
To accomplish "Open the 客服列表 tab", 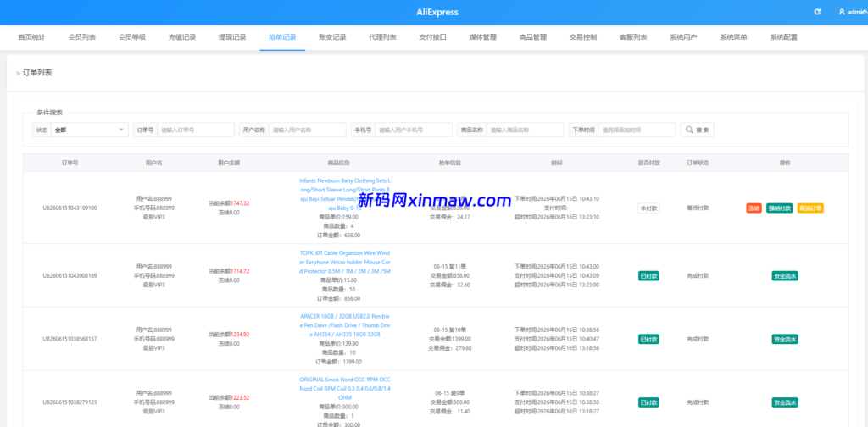I will pyautogui.click(x=632, y=37).
